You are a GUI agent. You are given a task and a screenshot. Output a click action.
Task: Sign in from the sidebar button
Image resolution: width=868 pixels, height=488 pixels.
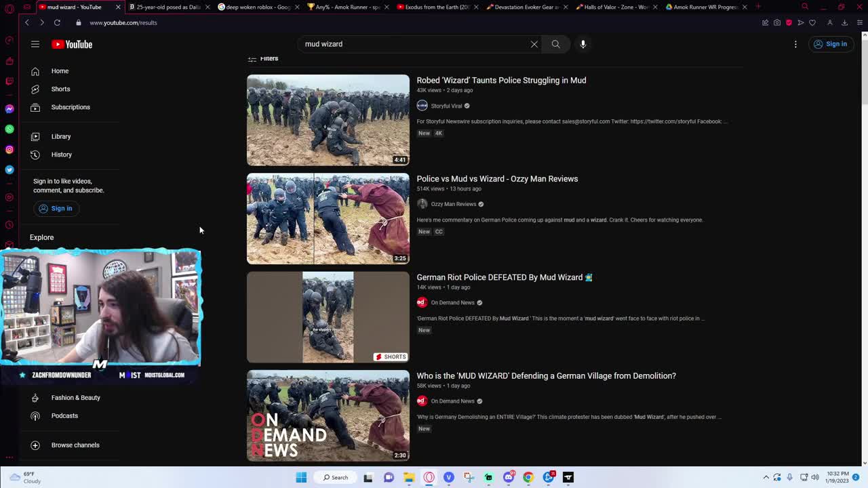click(56, 209)
